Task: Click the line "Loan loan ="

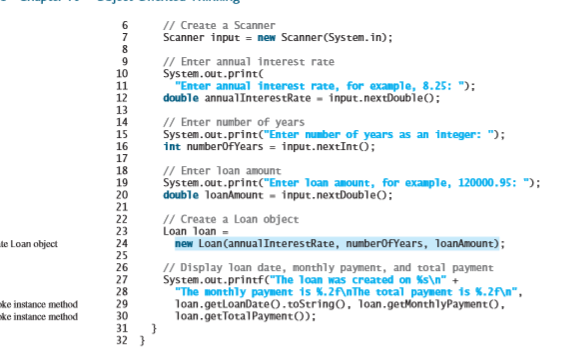Action: [196, 232]
